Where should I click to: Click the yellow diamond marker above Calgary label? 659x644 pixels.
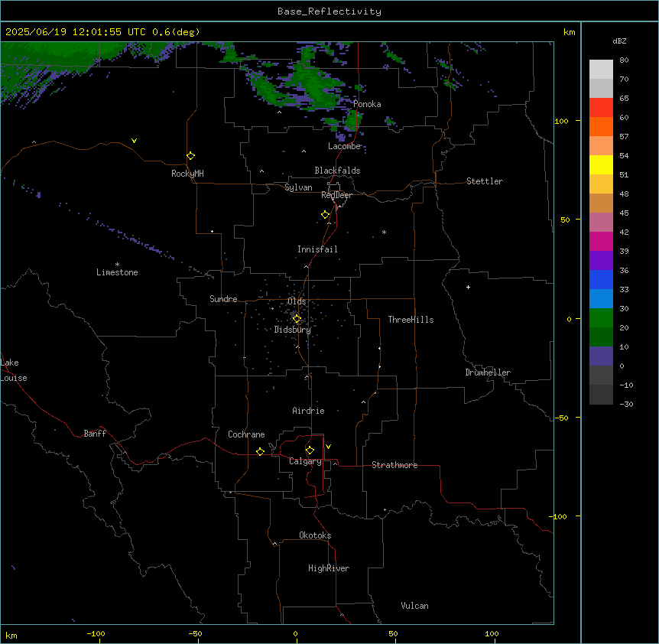coord(310,450)
